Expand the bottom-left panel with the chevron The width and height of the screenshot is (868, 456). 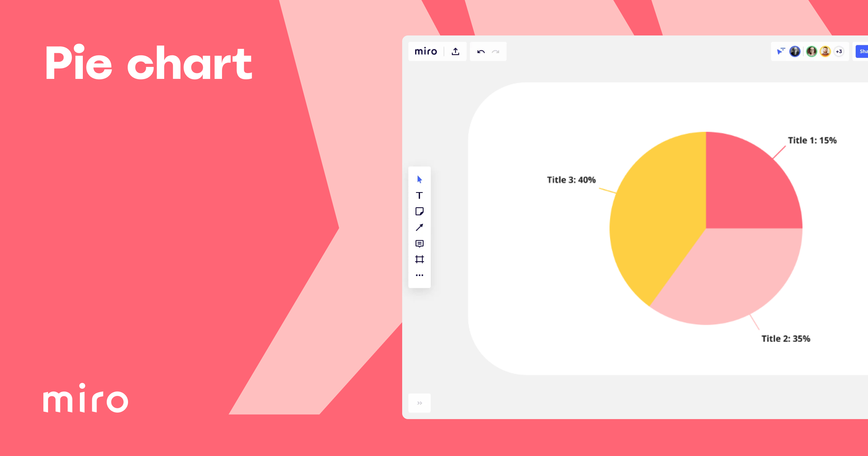420,402
